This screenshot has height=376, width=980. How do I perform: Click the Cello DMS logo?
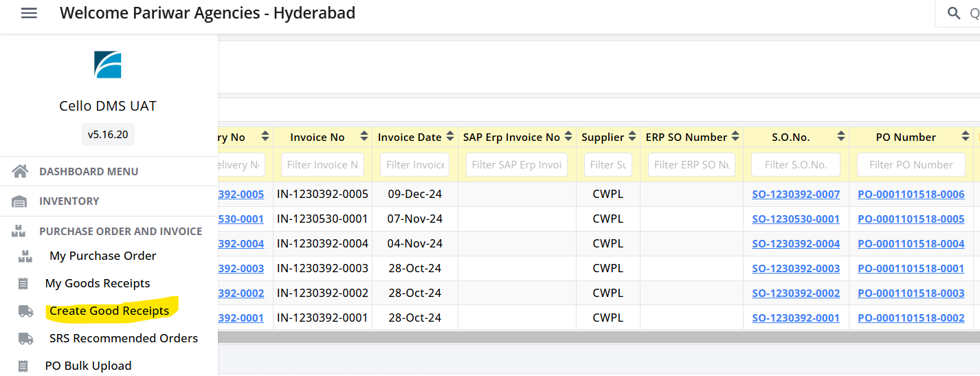108,64
